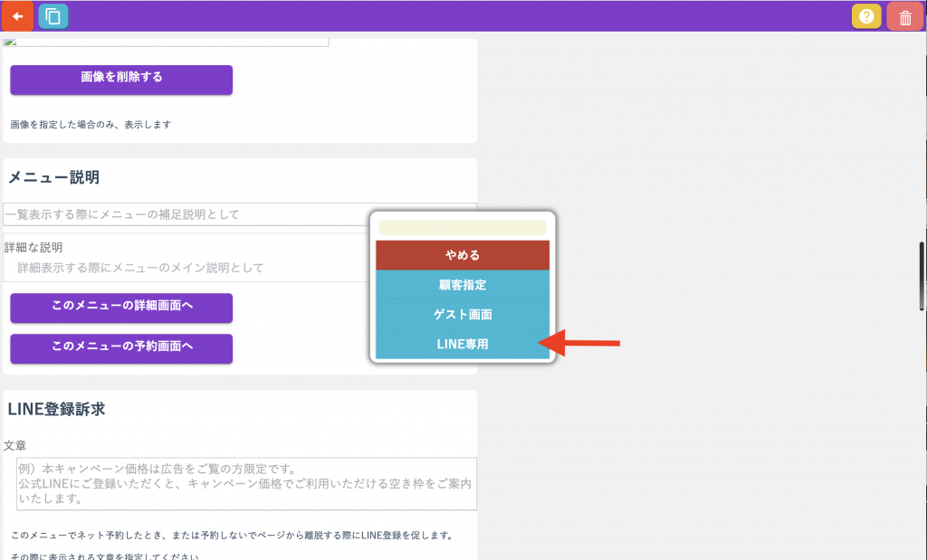Click the メニュー説明 section heading

53,177
